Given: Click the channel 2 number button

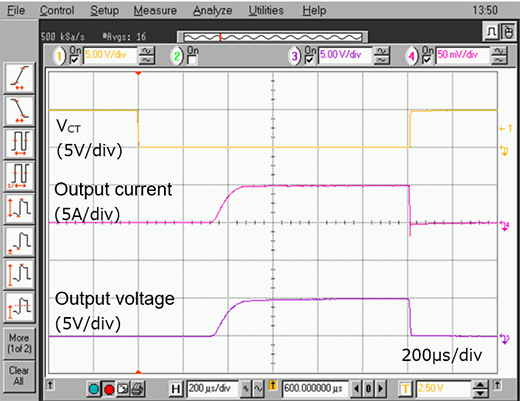Looking at the screenshot, I should pyautogui.click(x=177, y=56).
